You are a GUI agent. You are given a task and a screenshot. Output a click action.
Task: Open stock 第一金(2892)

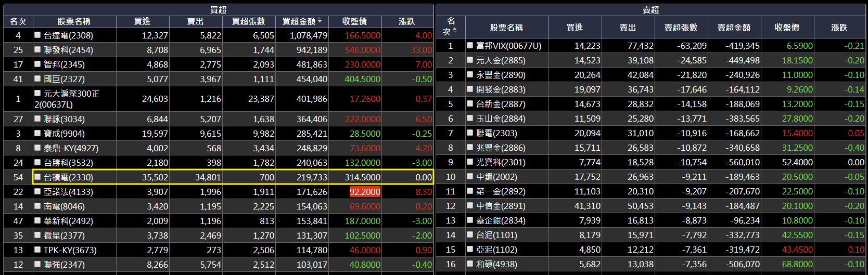pos(501,191)
